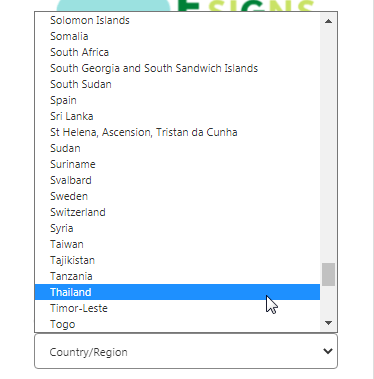Collapse the Country/Region dropdown chevron
This screenshot has height=379, width=374.
[x=328, y=351]
